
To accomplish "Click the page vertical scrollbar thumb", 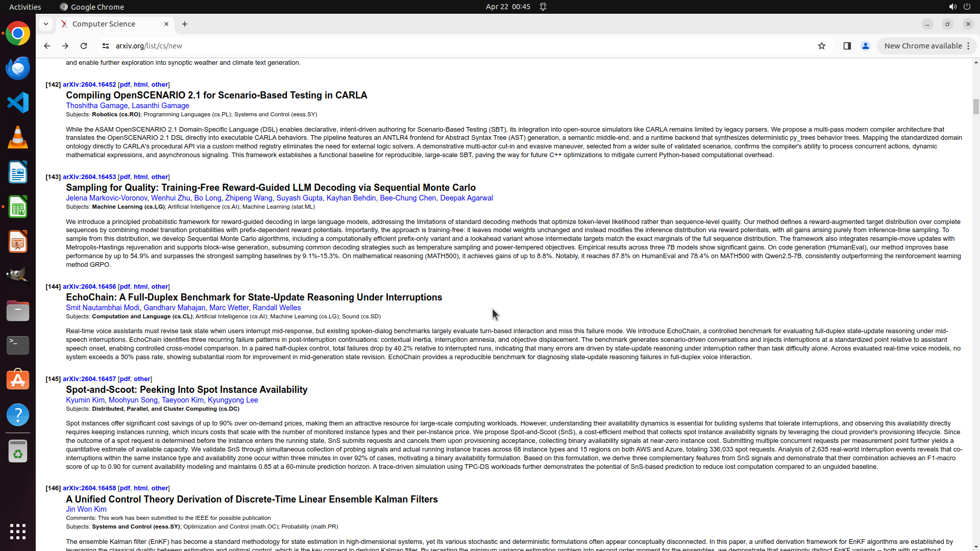I will 976,107.
